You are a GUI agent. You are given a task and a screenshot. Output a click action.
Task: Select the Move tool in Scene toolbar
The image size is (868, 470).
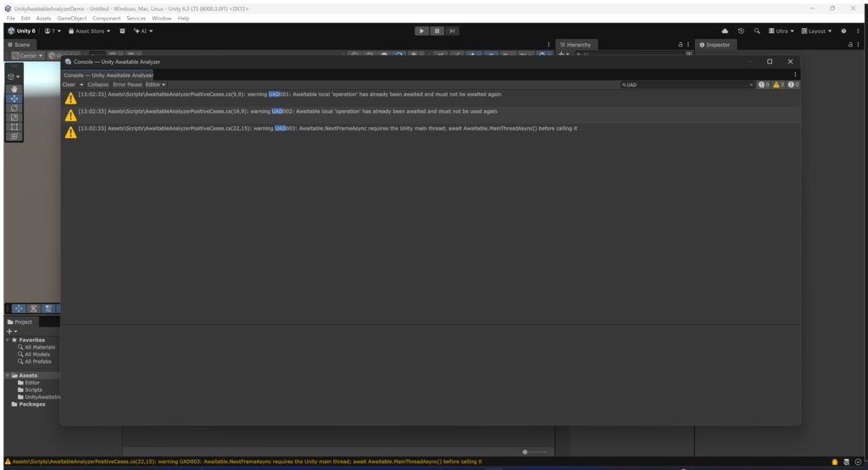(14, 98)
